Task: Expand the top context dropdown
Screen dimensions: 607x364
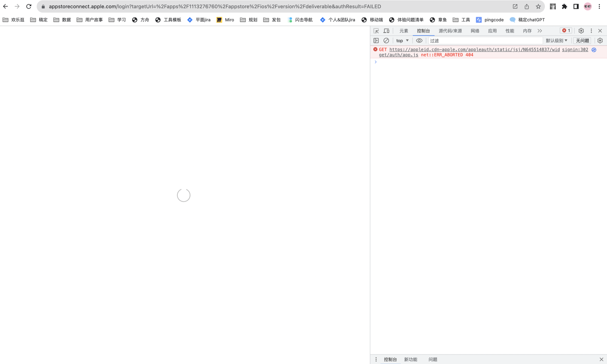Action: (402, 41)
